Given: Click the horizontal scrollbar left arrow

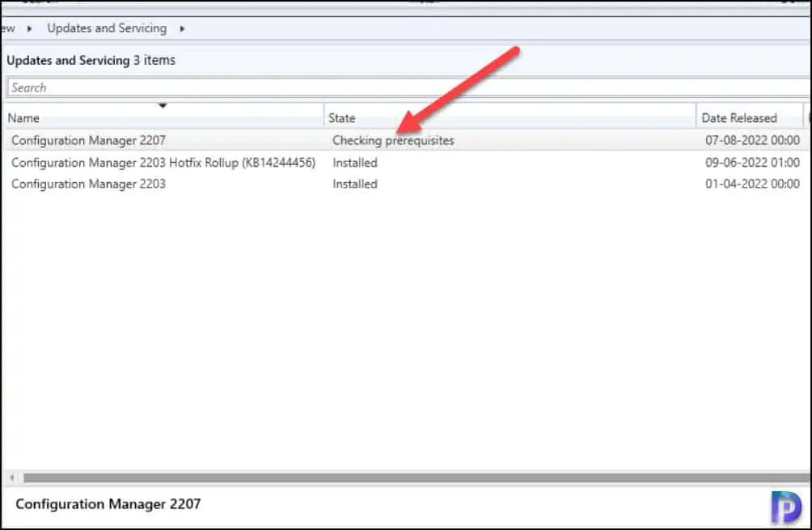Looking at the screenshot, I should point(12,477).
